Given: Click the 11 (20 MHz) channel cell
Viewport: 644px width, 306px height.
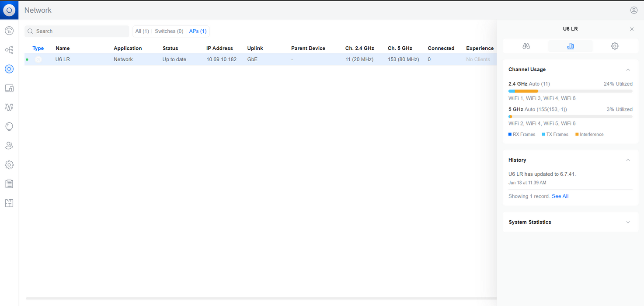Looking at the screenshot, I should [x=359, y=59].
